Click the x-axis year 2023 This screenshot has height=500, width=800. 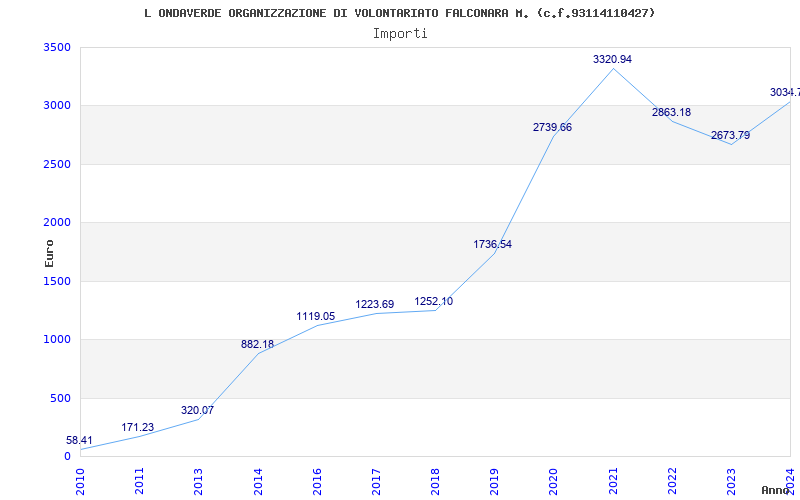[x=731, y=482]
